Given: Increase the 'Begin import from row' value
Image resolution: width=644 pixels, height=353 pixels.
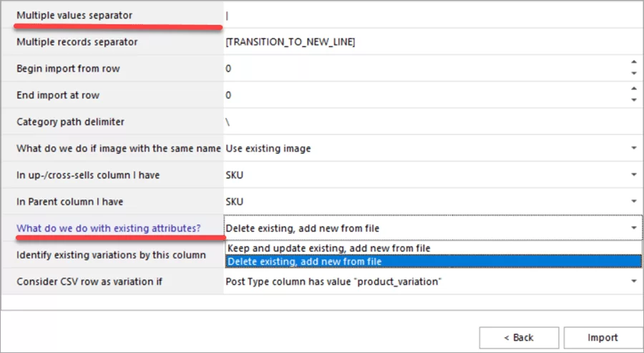Looking at the screenshot, I should pyautogui.click(x=633, y=64).
